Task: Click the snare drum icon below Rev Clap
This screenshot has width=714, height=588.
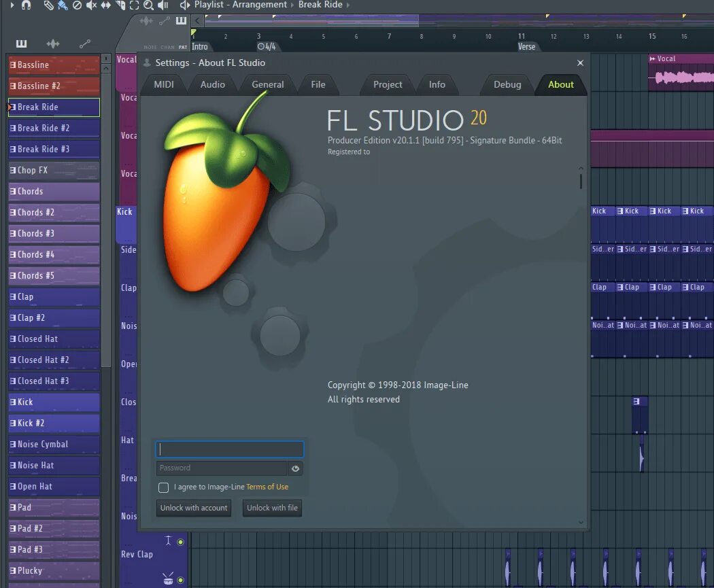Action: point(168,578)
